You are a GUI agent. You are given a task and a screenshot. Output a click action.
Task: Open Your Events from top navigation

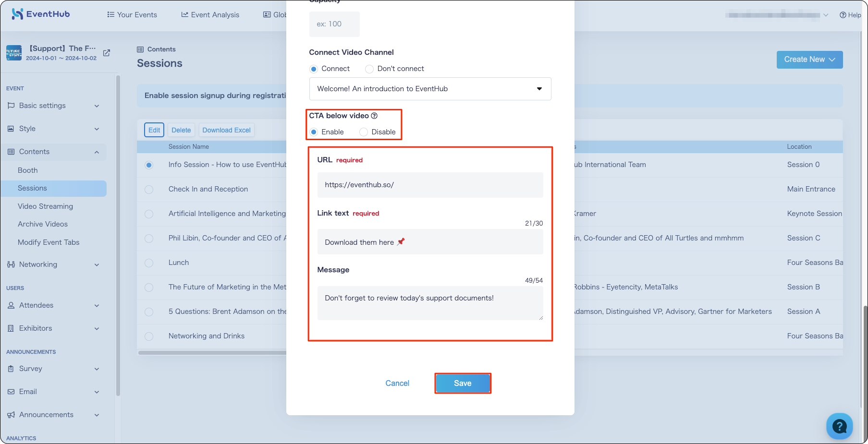tap(132, 15)
